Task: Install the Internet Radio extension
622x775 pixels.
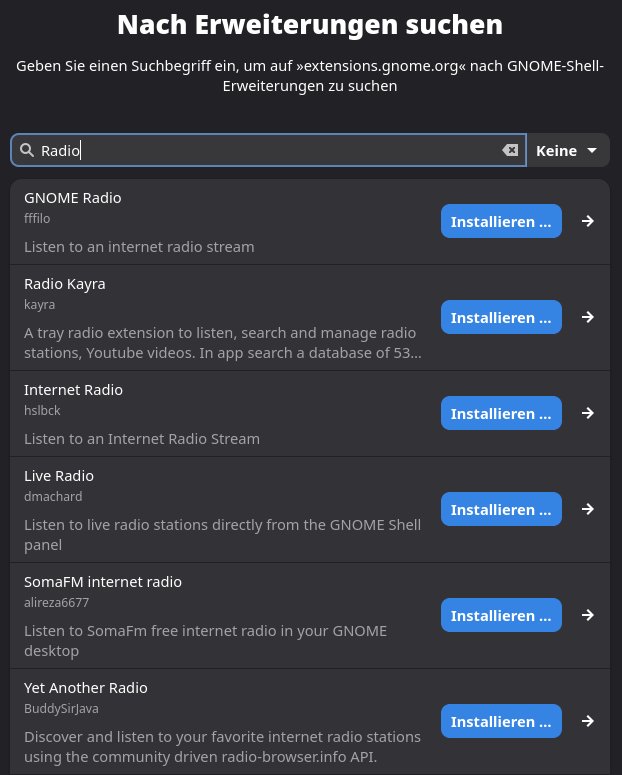Action: (501, 413)
